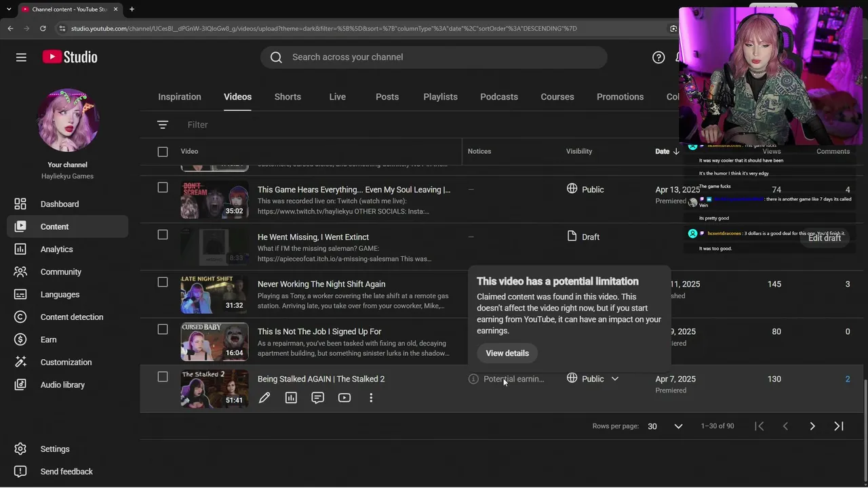Toggle the select-all videos checkbox
The width and height of the screenshot is (868, 488).
click(163, 152)
